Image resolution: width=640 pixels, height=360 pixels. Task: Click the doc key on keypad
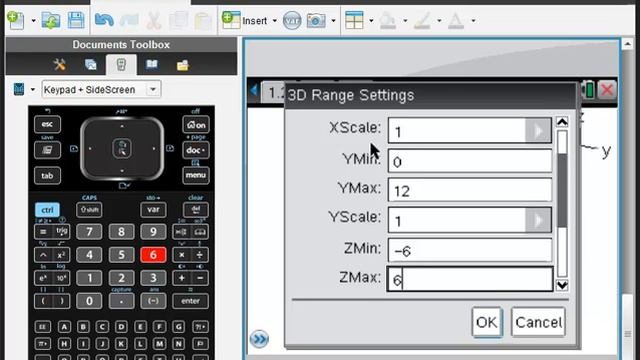point(196,150)
